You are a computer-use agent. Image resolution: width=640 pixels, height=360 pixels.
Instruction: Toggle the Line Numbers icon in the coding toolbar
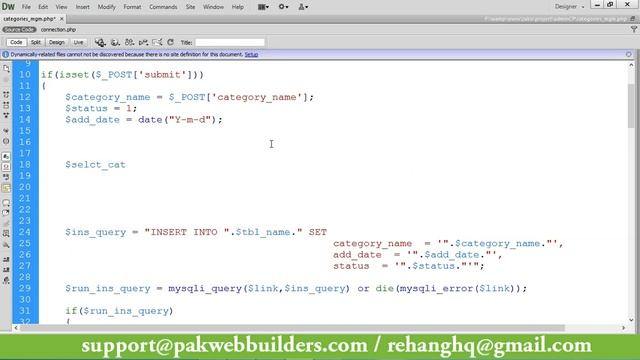coord(6,156)
